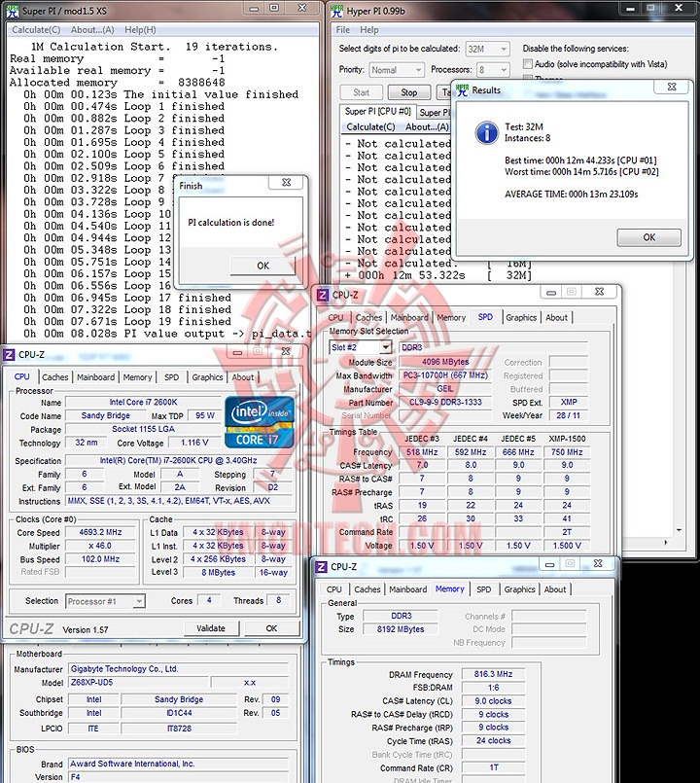The image size is (700, 783).
Task: Click the DRAM Frequency value 816.3 MHz
Action: pyautogui.click(x=493, y=675)
